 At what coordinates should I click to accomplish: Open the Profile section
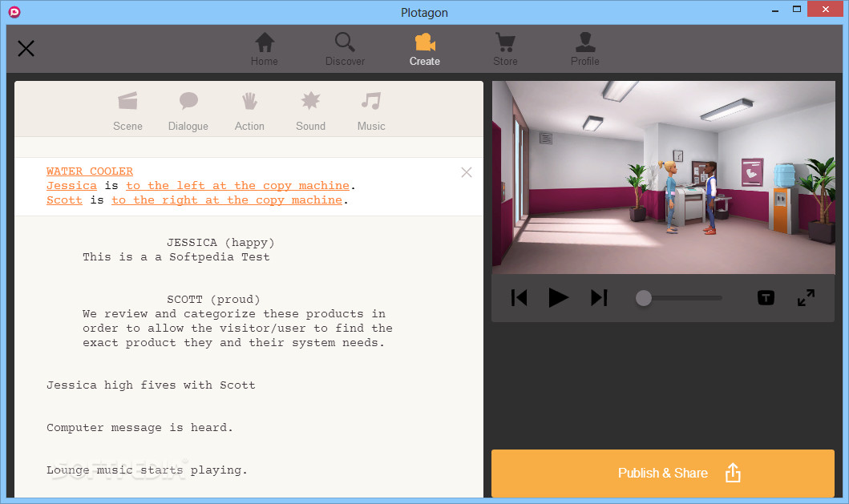click(584, 49)
